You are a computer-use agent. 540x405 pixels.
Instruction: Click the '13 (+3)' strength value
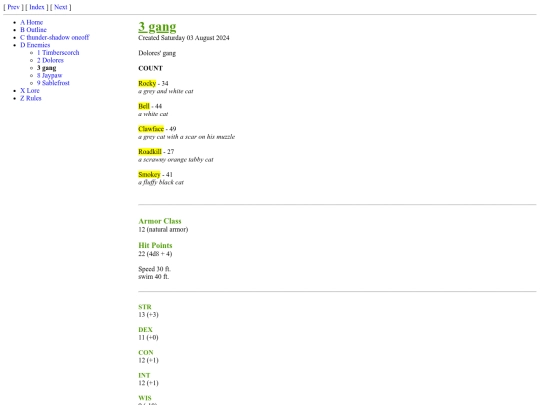[148, 314]
